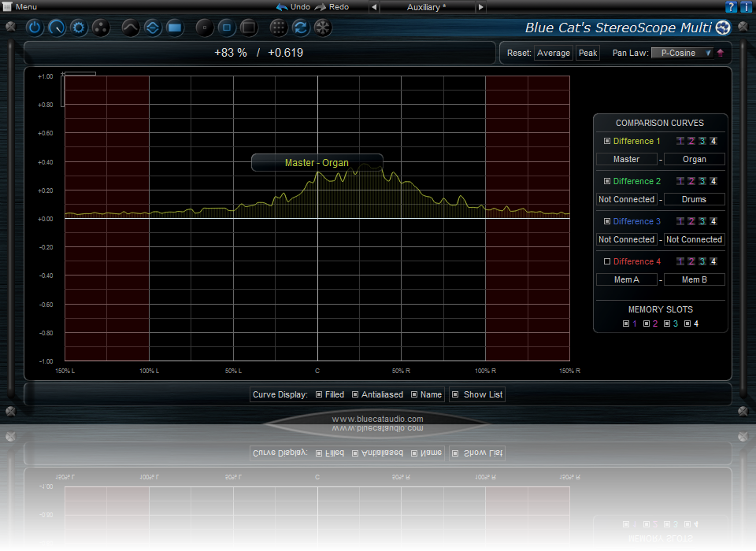The image size is (756, 551).
Task: Enable the Difference 4 curve checkbox
Action: pos(606,261)
